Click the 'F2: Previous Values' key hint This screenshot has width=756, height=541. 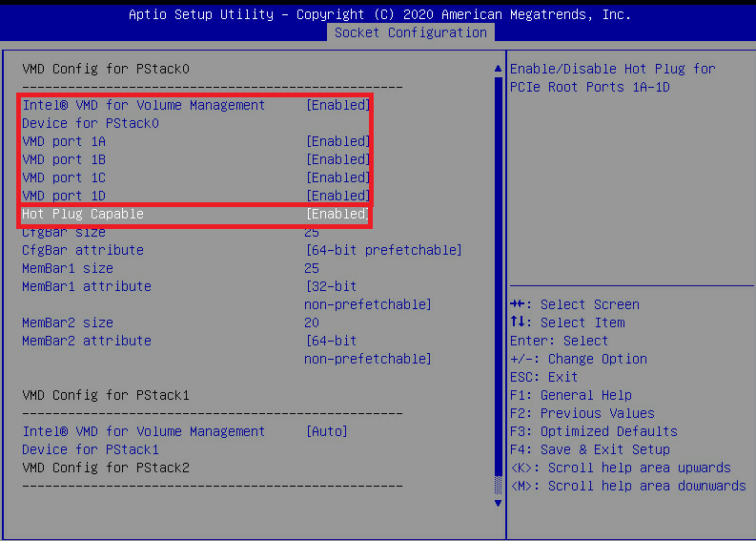tap(582, 413)
